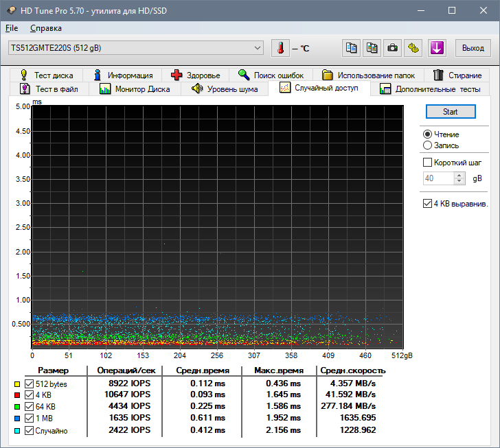Click the 277.184 MB/s value
This screenshot has height=448, width=500.
[x=348, y=406]
